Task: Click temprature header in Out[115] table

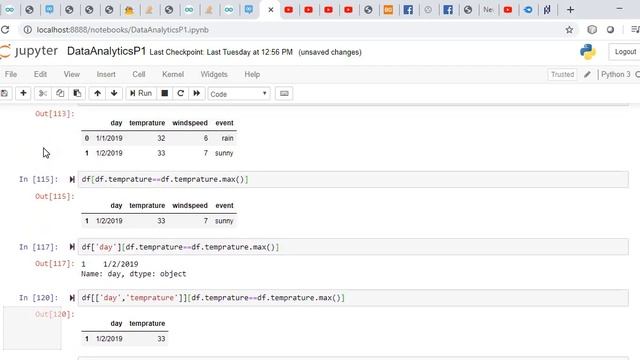Action: [147, 205]
